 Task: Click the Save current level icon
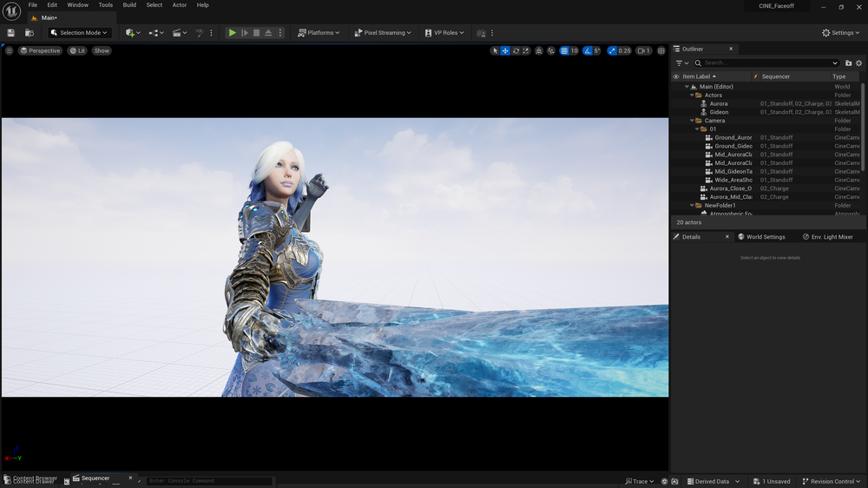(x=10, y=33)
